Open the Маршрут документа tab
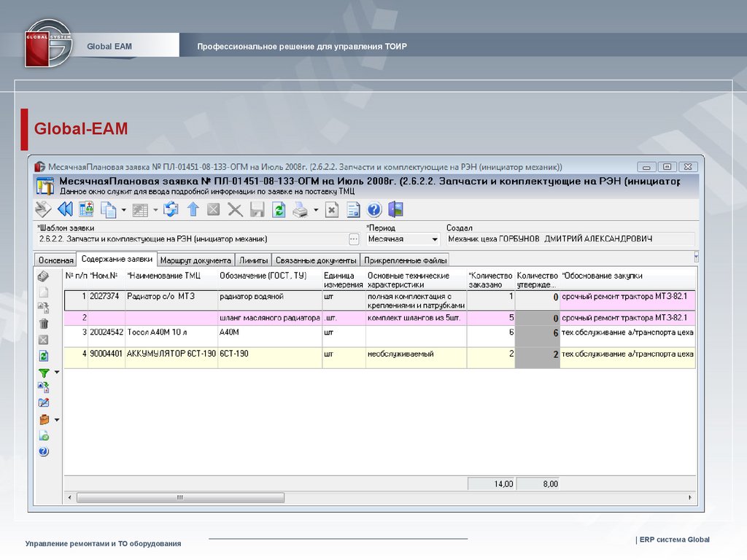 pyautogui.click(x=196, y=260)
